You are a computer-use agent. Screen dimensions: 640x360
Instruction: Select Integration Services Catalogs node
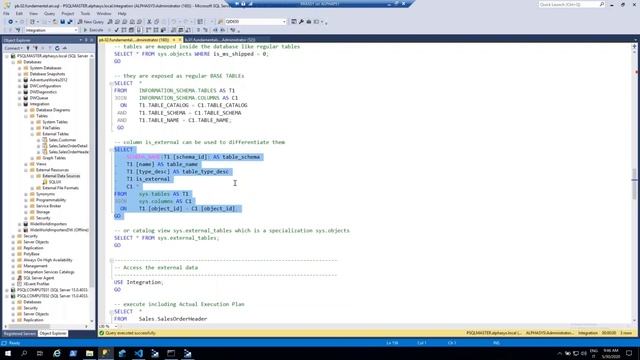(x=49, y=272)
